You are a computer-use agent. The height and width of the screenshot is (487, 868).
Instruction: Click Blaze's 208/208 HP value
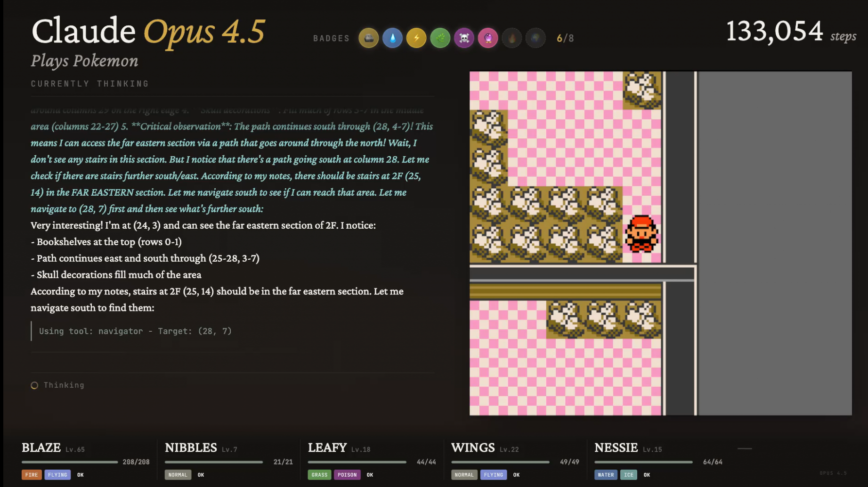[136, 462]
